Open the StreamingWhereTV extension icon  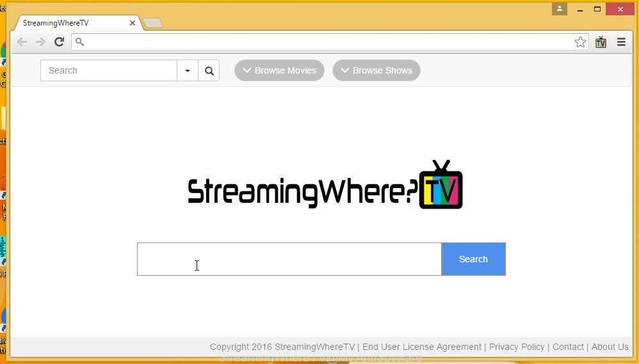(601, 42)
